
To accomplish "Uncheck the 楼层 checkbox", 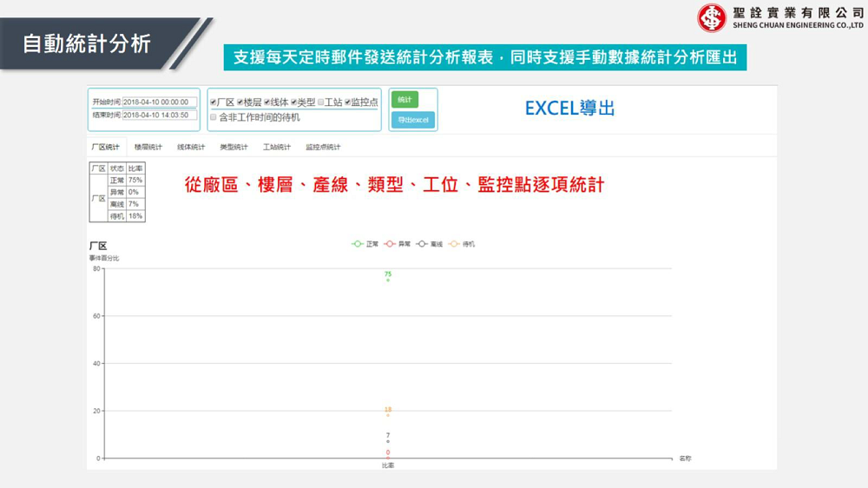I will click(240, 102).
